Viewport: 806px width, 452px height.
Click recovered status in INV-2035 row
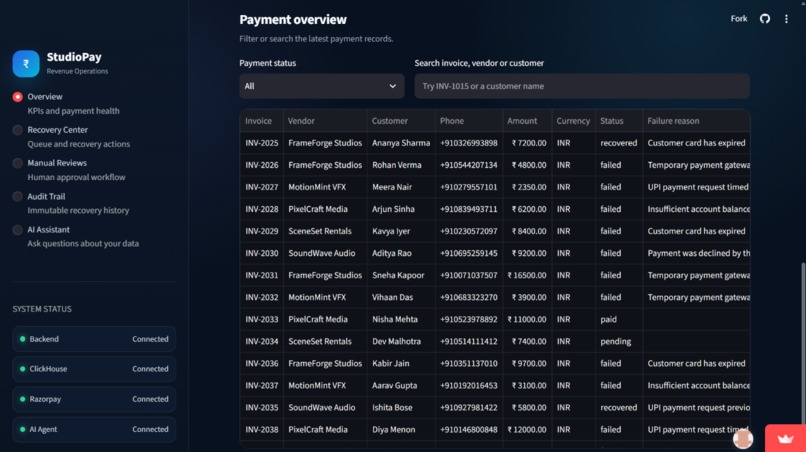click(x=618, y=408)
